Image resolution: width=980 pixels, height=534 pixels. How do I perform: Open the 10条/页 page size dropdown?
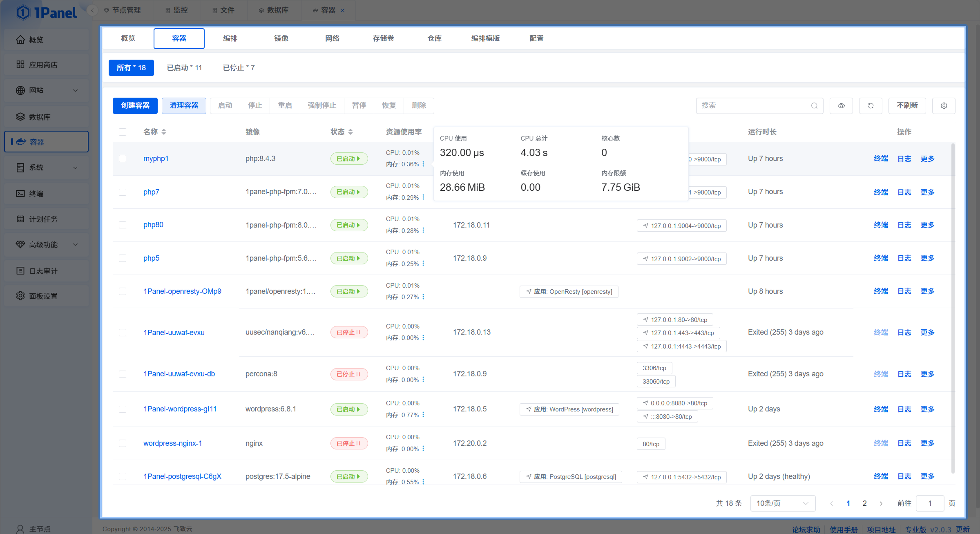pos(782,503)
